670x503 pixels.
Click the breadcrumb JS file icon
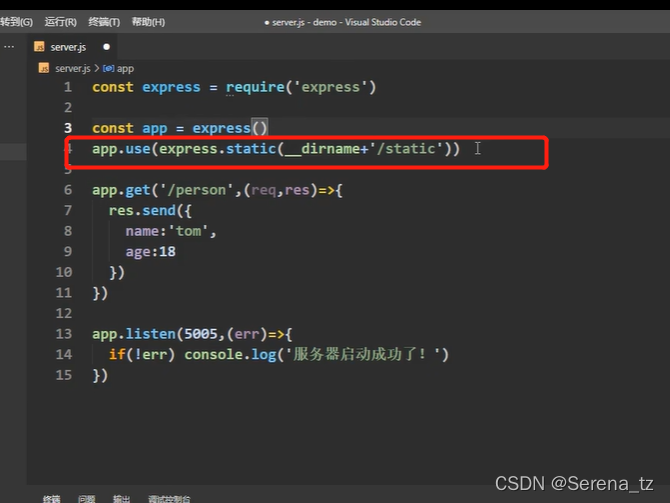pyautogui.click(x=44, y=68)
